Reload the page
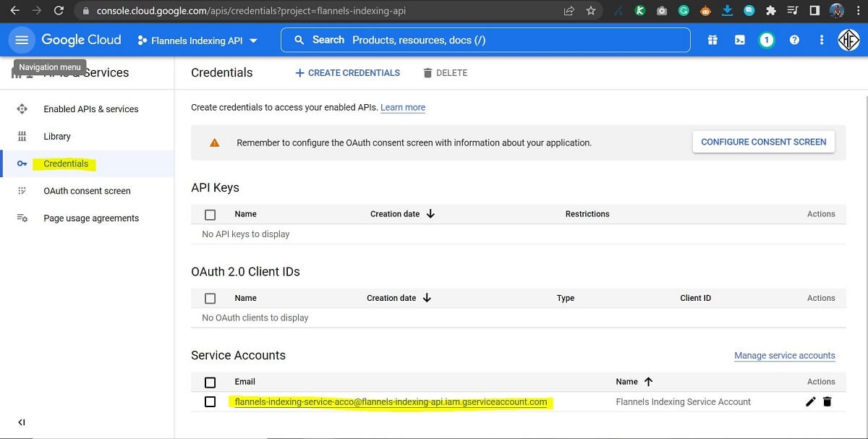The width and height of the screenshot is (868, 439). click(x=59, y=11)
